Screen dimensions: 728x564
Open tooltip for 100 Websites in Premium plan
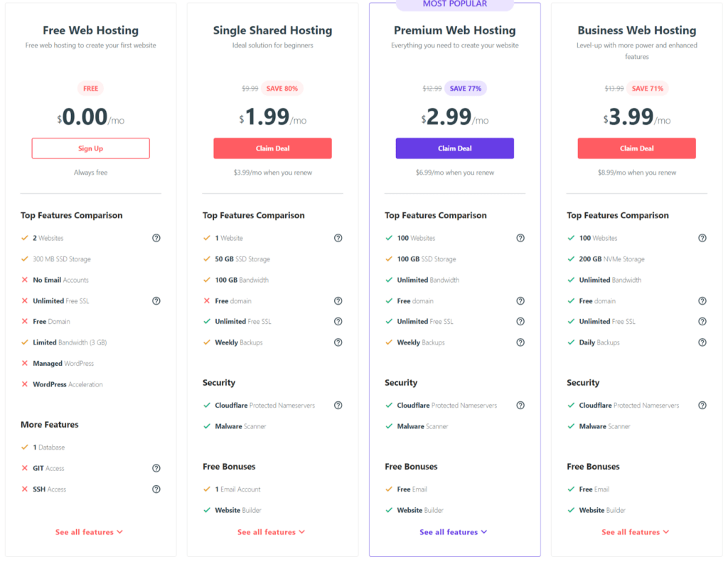coord(520,238)
